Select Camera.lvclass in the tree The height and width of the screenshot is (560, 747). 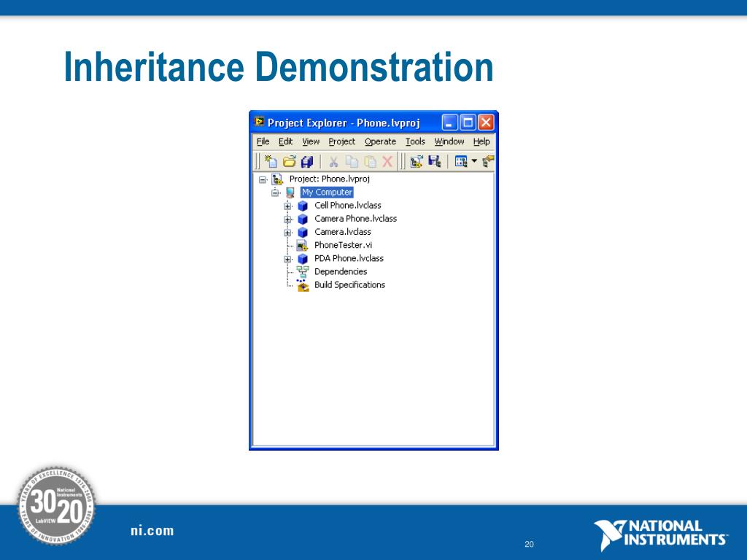click(x=343, y=232)
